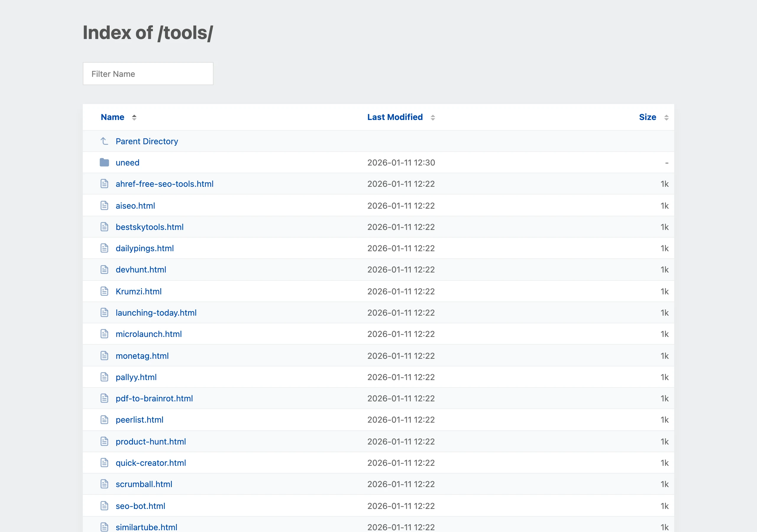The height and width of the screenshot is (532, 757).
Task: Open the Krumzi.html file link
Action: pyautogui.click(x=138, y=291)
